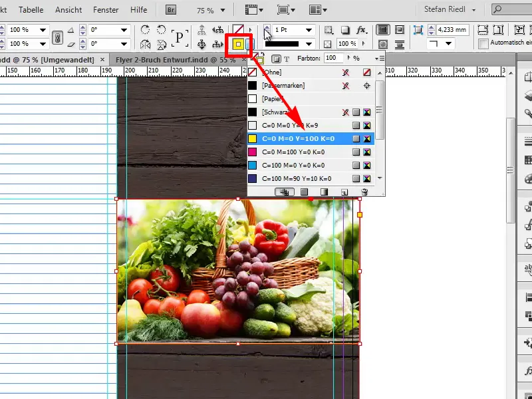
Task: Show color swatches icon
Action: tap(305, 192)
